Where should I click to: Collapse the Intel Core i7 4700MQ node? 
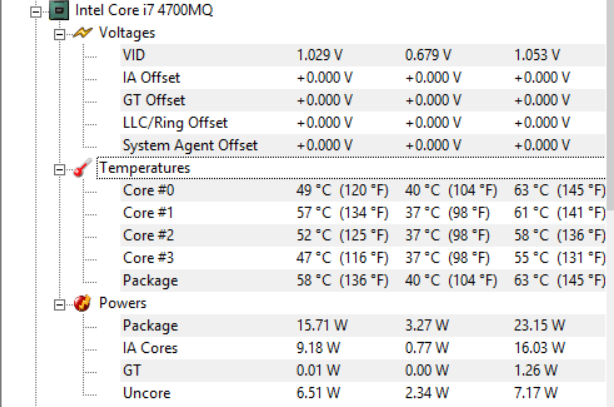coord(33,12)
